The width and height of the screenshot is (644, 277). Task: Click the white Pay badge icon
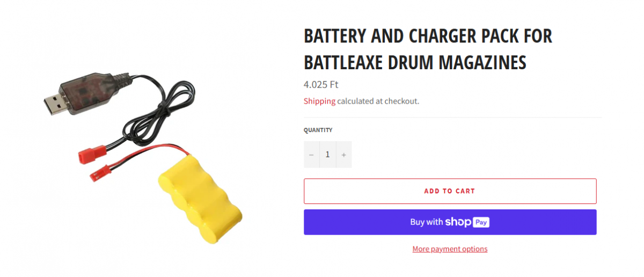click(x=481, y=222)
